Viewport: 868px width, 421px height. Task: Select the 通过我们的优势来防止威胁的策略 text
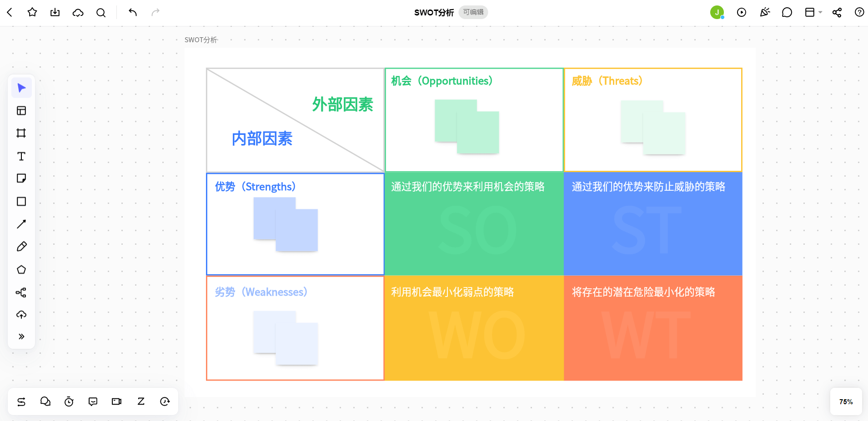[648, 187]
